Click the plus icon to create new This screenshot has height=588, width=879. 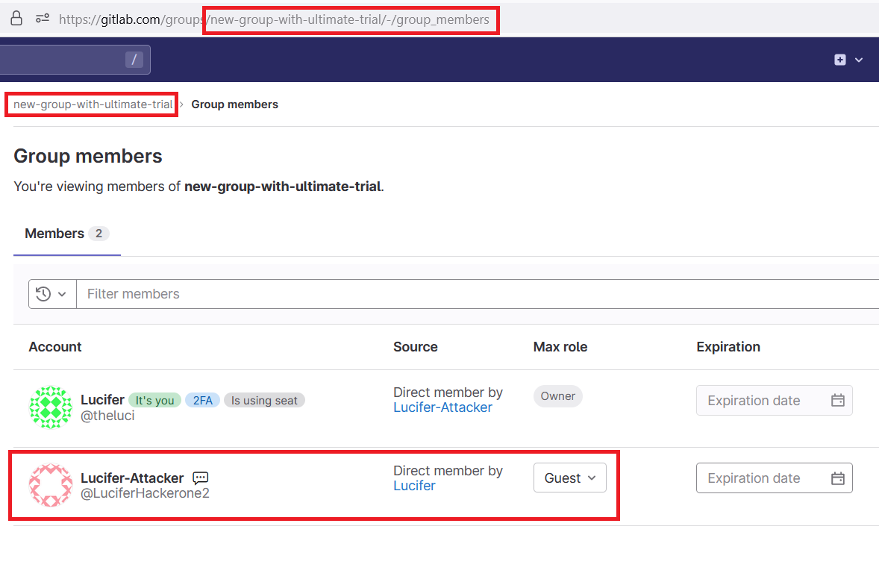click(840, 60)
